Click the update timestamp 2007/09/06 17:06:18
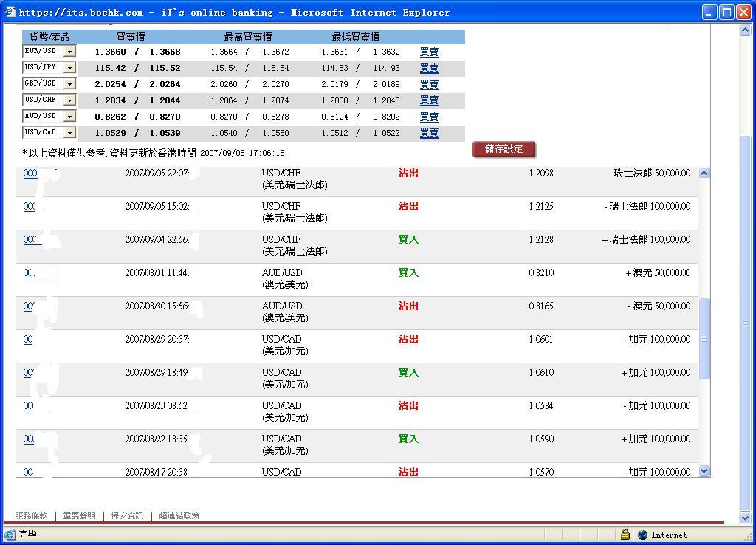 coord(242,154)
